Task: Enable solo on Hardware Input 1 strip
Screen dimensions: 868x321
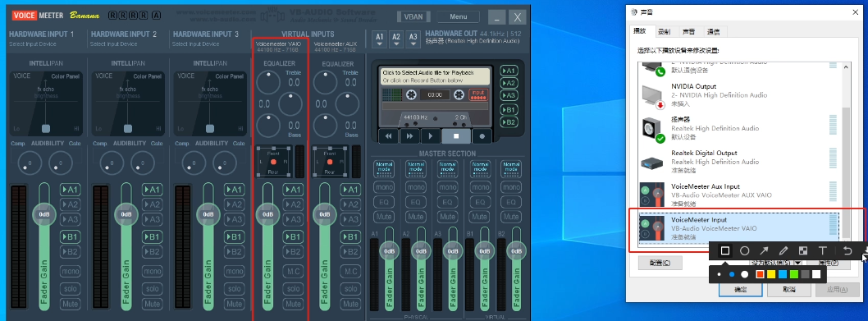Action: pyautogui.click(x=71, y=289)
